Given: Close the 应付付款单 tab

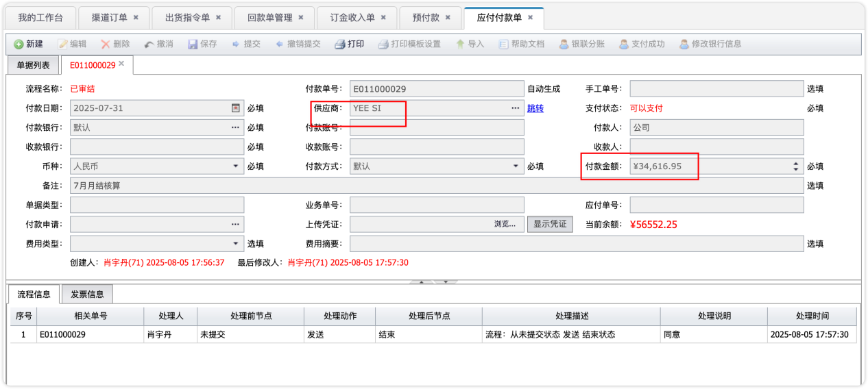Looking at the screenshot, I should [531, 17].
